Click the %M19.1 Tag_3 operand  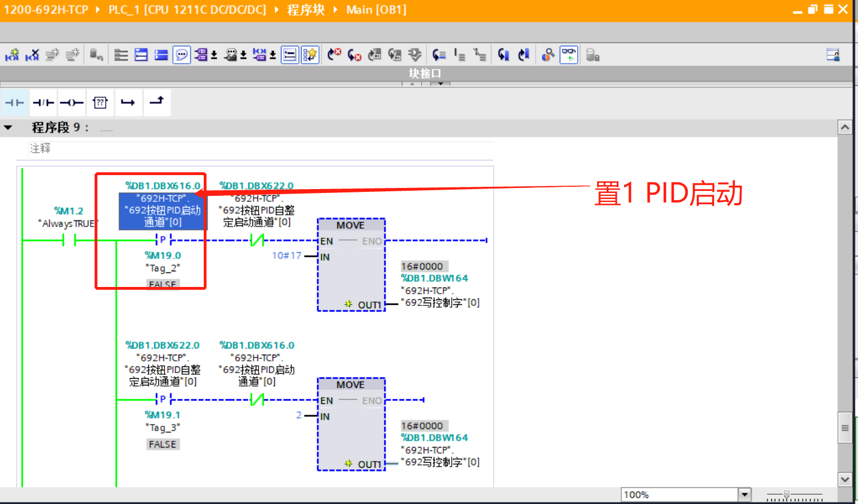(163, 421)
